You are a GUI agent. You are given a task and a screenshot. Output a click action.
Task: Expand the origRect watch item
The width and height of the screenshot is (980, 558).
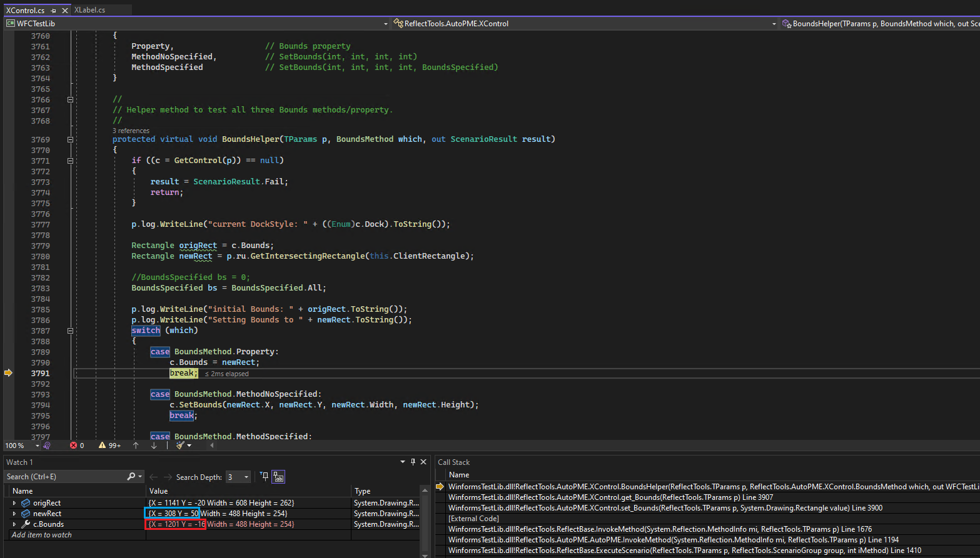click(x=14, y=503)
